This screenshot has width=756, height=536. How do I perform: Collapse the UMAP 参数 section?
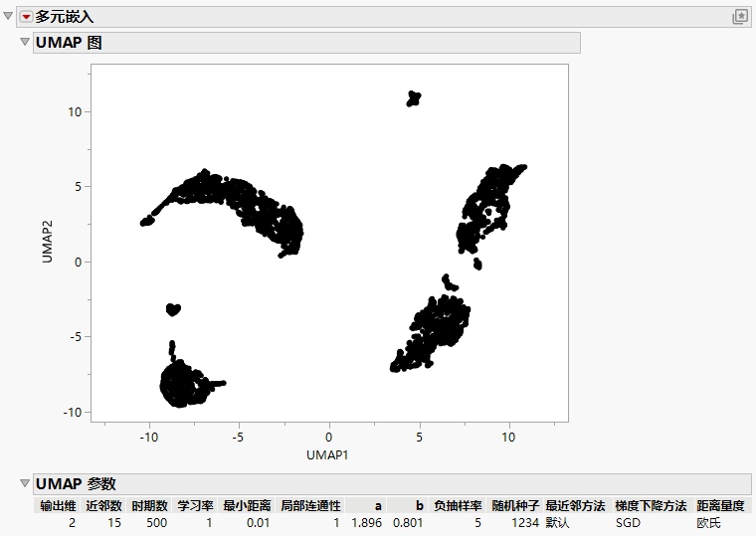coord(25,483)
